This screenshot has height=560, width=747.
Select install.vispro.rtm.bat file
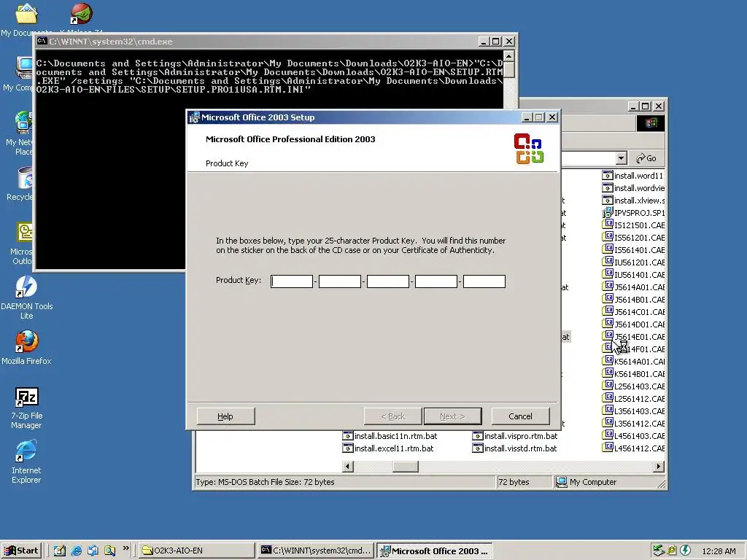coord(515,436)
